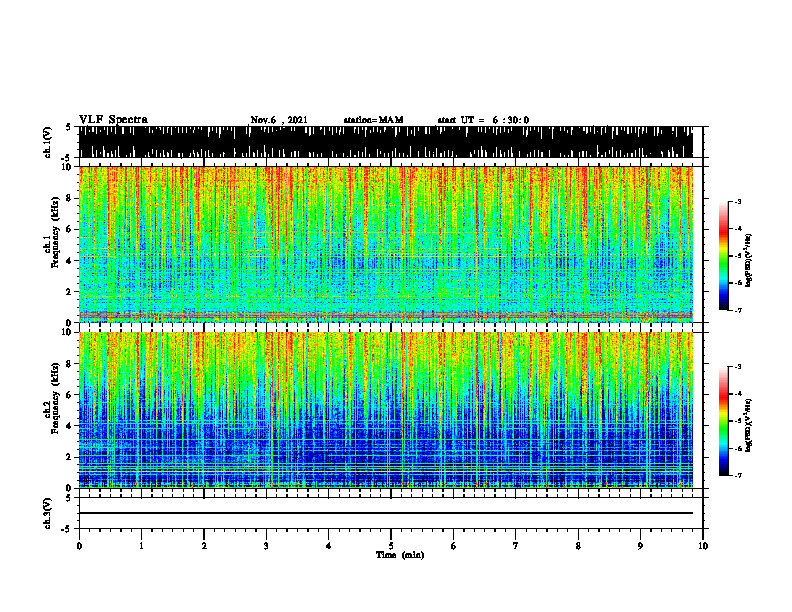Click the ch.2 "Frequency (kHz)" axis label
This screenshot has height=612, width=792.
[x=55, y=398]
